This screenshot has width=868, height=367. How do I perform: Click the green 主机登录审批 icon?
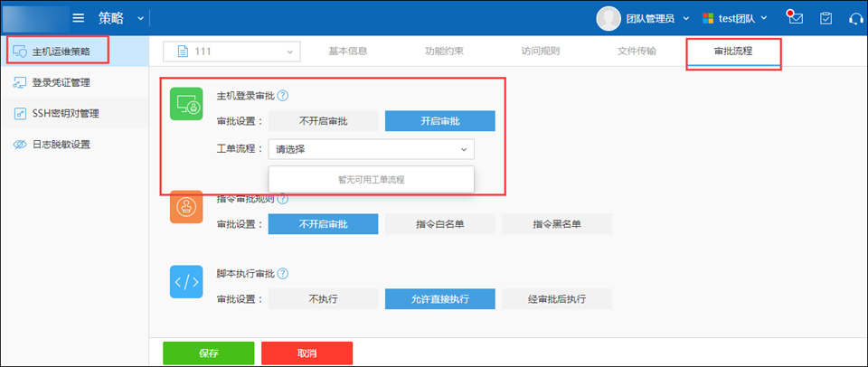(x=186, y=104)
